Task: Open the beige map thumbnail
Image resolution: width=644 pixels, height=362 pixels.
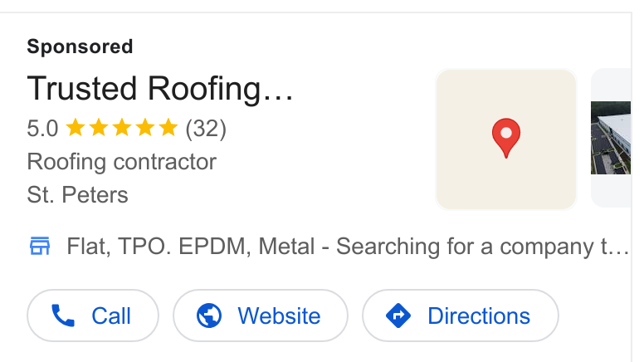Action: [506, 139]
